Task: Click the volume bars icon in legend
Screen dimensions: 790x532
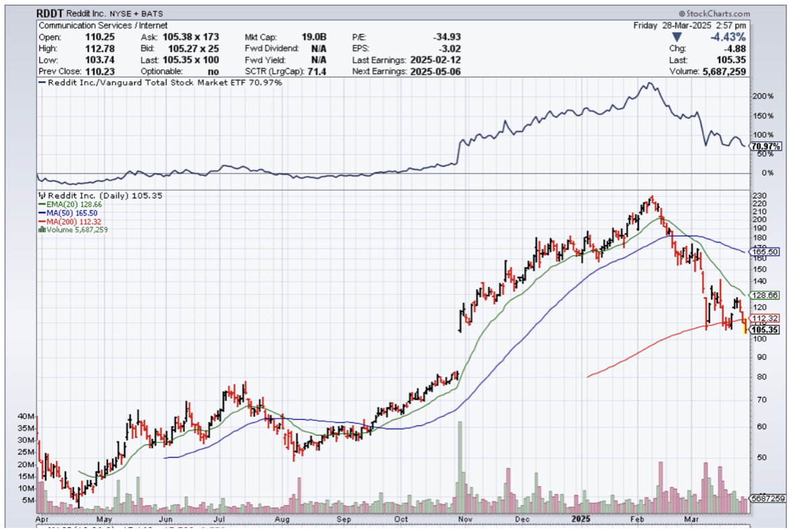Action: (x=43, y=230)
